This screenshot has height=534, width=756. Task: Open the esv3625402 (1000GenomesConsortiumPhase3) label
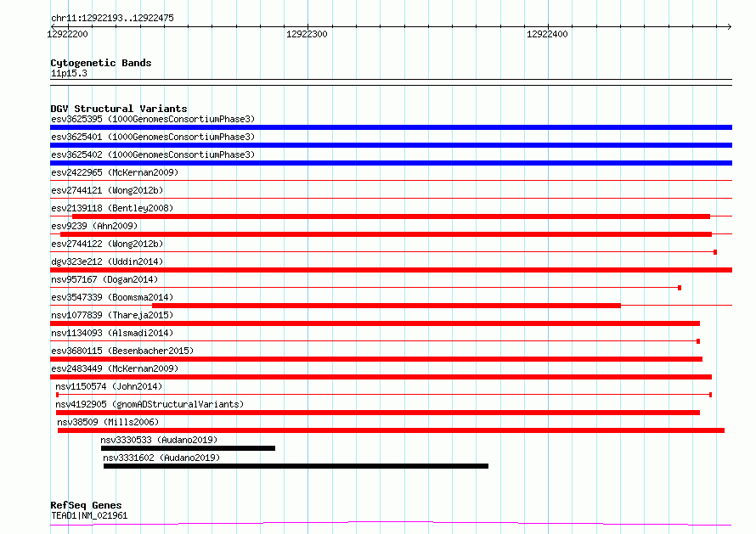[x=153, y=155]
